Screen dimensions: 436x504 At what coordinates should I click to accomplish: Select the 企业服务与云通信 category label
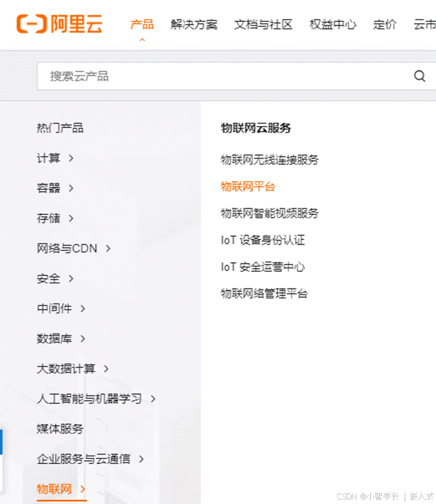83,459
